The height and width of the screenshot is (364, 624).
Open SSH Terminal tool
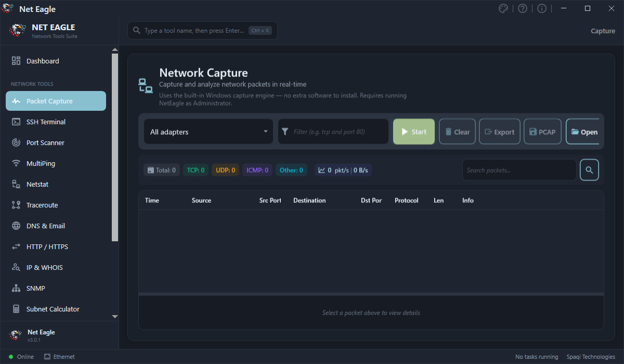point(56,122)
